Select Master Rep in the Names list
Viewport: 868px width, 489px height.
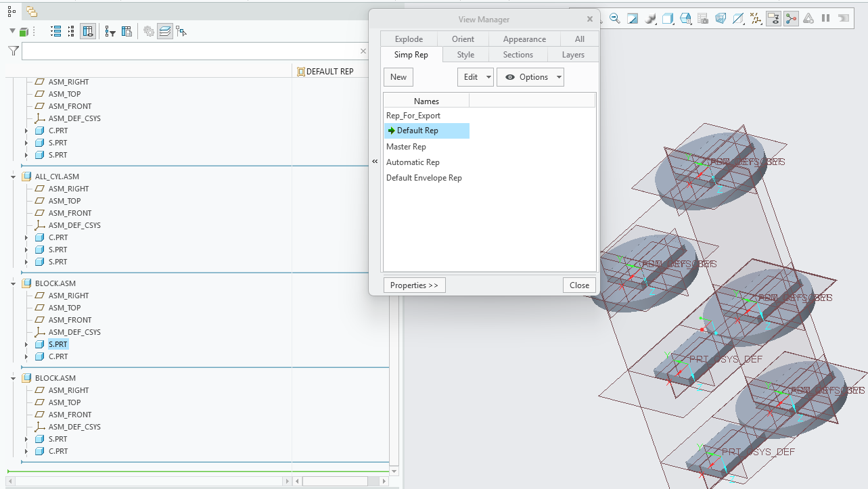(x=406, y=146)
